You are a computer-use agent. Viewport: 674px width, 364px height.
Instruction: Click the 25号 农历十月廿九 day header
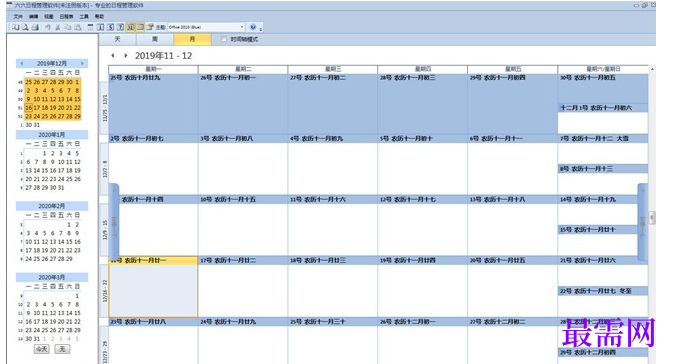click(x=153, y=78)
